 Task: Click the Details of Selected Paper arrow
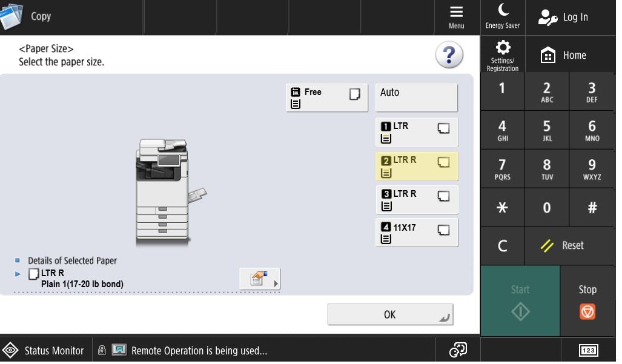pos(18,274)
